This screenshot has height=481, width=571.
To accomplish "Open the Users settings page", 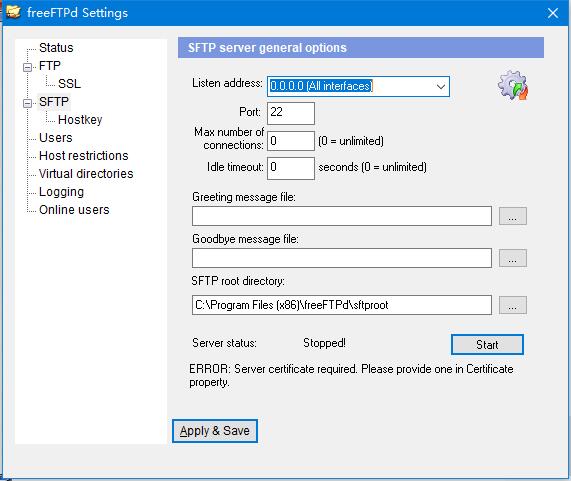I will click(x=56, y=138).
